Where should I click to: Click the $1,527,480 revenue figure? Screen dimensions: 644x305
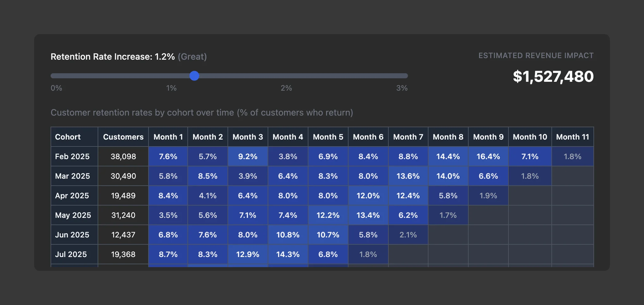553,77
